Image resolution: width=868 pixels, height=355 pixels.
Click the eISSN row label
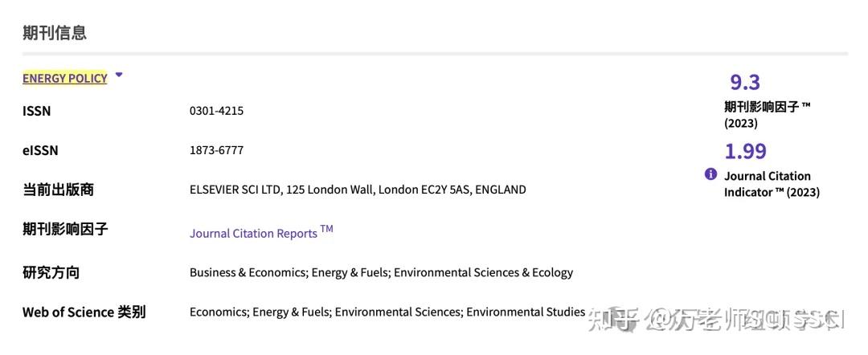tap(40, 150)
